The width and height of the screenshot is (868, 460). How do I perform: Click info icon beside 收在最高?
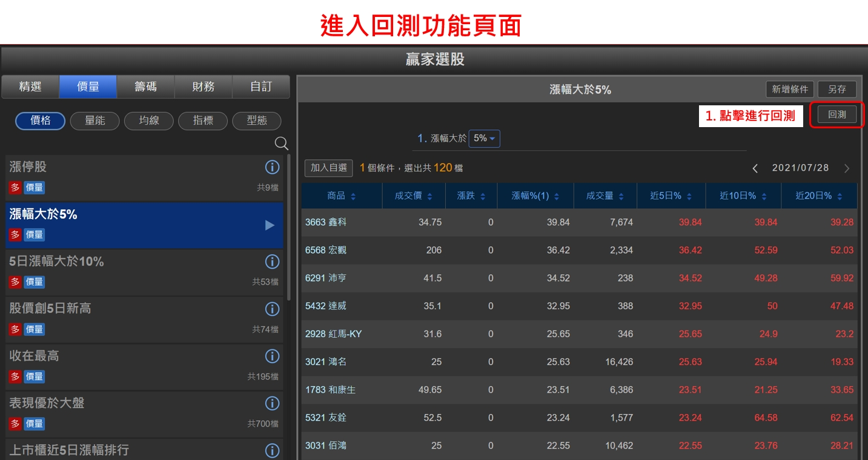[x=272, y=356]
